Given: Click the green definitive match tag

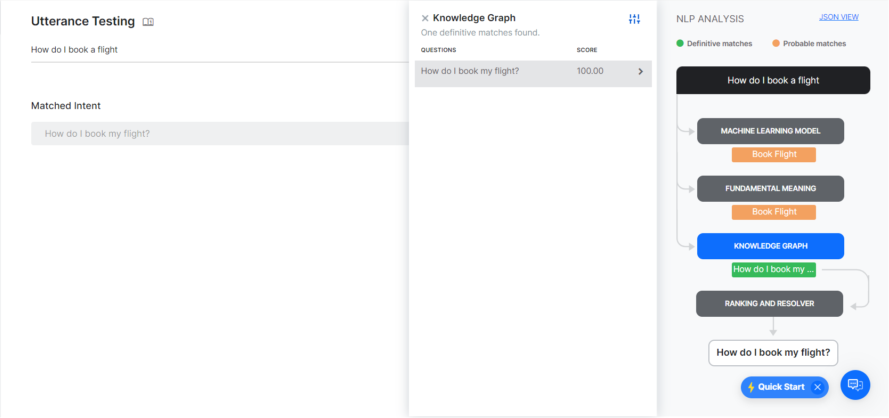Looking at the screenshot, I should (773, 269).
